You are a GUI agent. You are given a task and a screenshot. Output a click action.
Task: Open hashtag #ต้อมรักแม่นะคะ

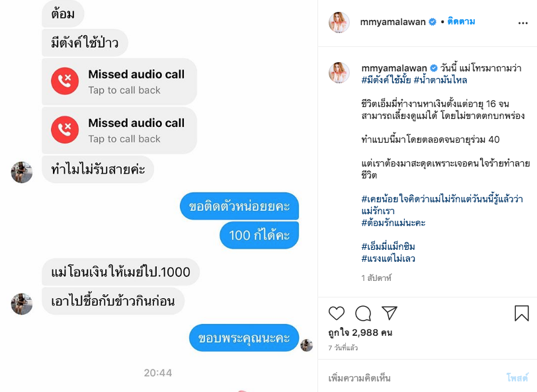393,223
